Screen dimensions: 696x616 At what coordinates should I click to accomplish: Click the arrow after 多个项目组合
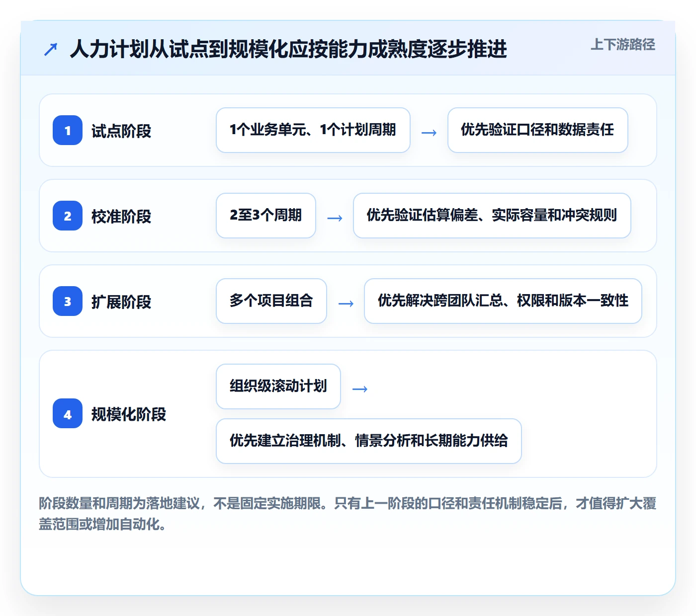click(x=346, y=304)
